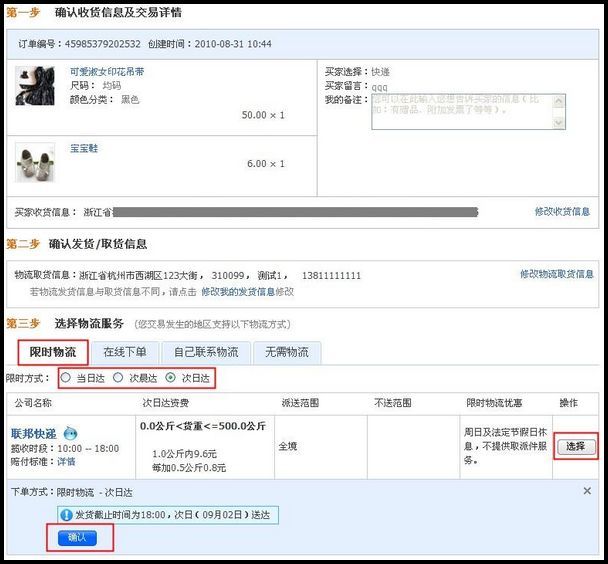Click the black camisole product thumbnail
Image resolution: width=608 pixels, height=564 pixels.
[35, 86]
